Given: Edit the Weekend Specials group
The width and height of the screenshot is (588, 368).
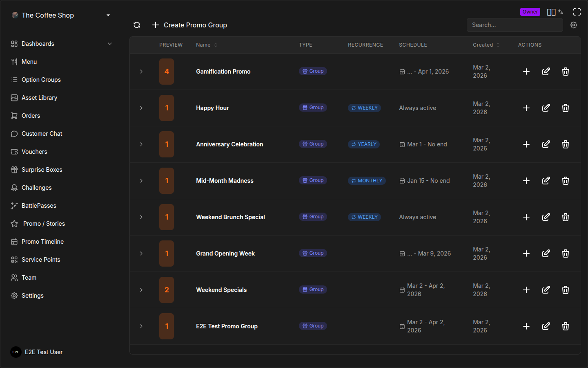Looking at the screenshot, I should point(546,290).
